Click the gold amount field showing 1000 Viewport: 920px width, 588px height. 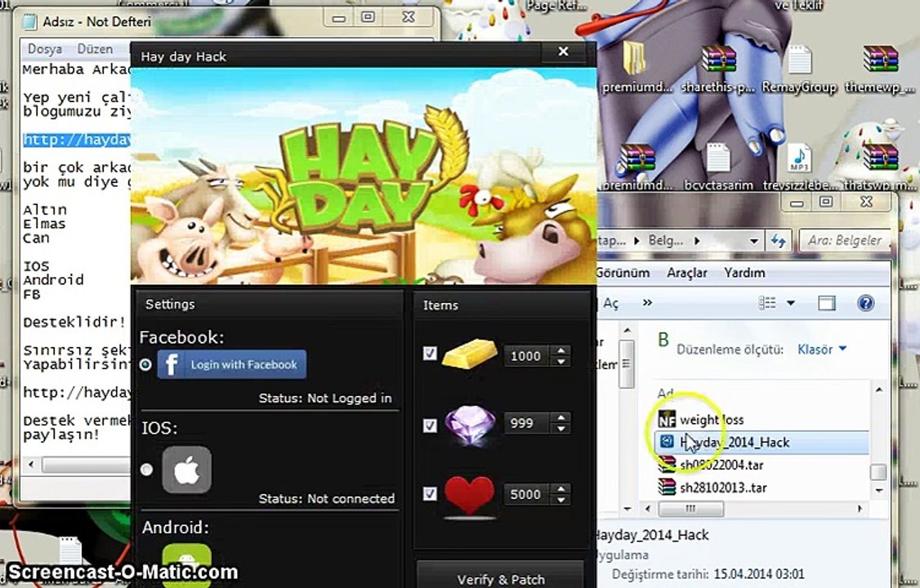526,356
